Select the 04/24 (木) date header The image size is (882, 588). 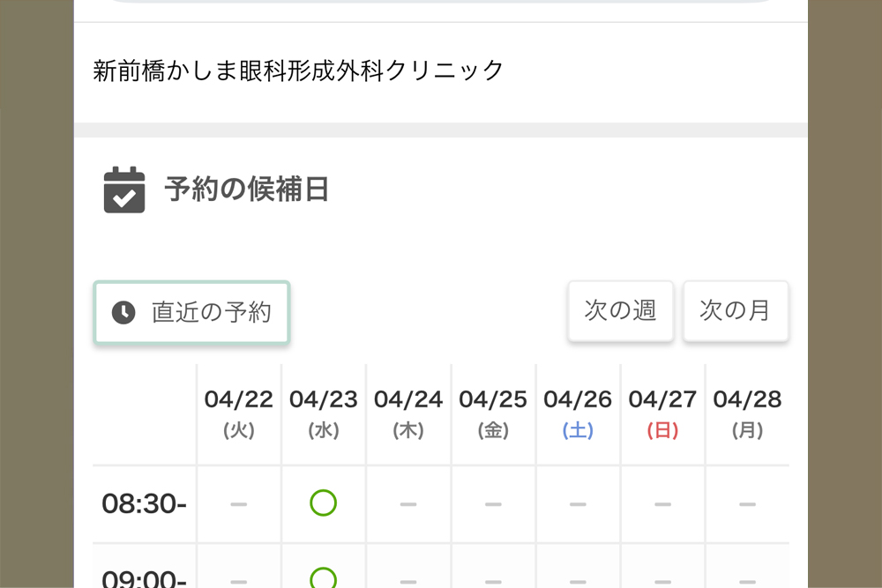tap(408, 414)
